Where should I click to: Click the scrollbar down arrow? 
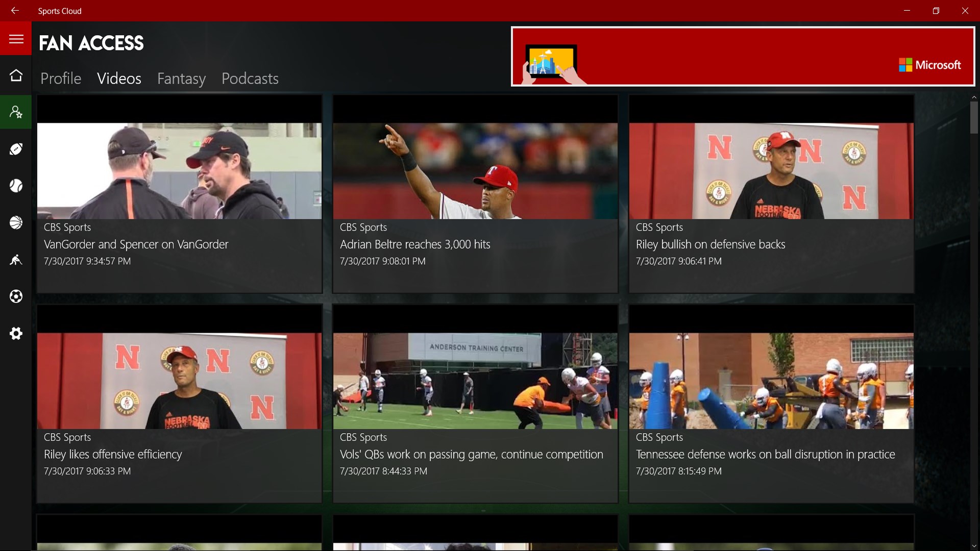974,546
